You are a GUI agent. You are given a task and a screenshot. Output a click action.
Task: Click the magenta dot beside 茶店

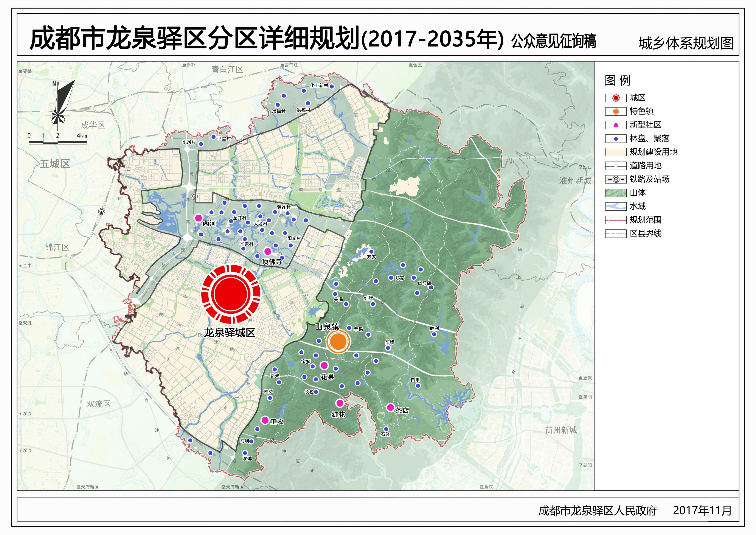tap(391, 407)
